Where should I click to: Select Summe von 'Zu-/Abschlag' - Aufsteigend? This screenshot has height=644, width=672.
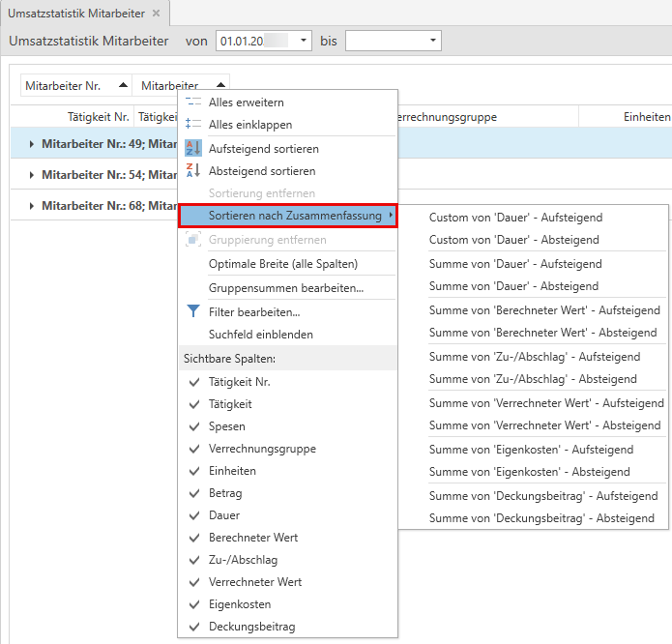click(533, 357)
